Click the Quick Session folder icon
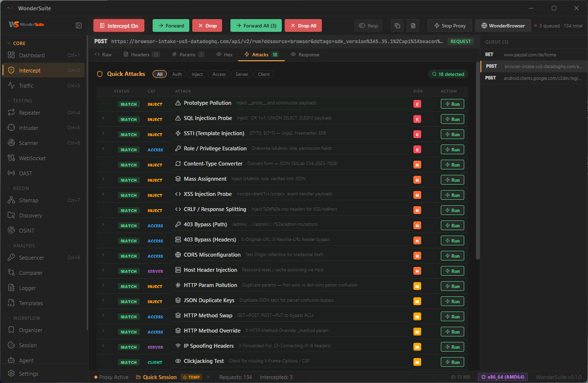 [x=138, y=377]
